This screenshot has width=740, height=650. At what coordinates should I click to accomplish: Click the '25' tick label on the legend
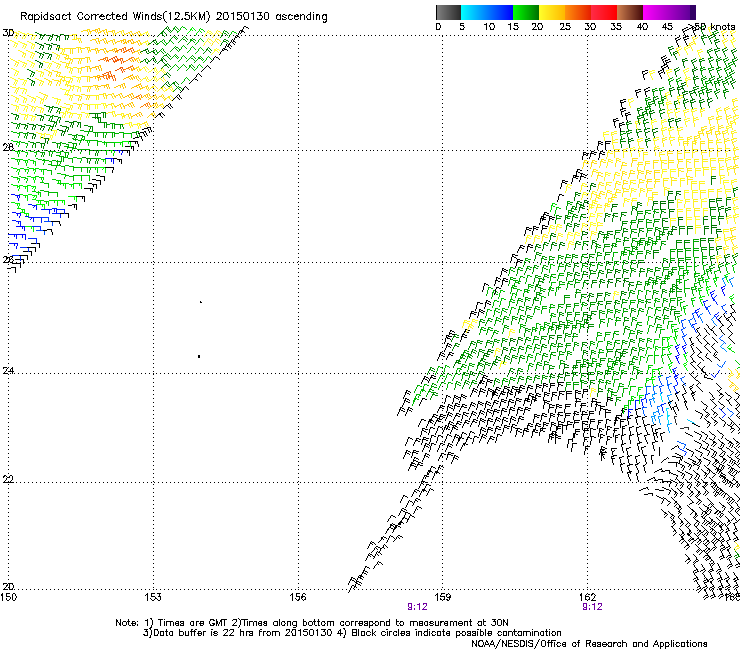565,27
